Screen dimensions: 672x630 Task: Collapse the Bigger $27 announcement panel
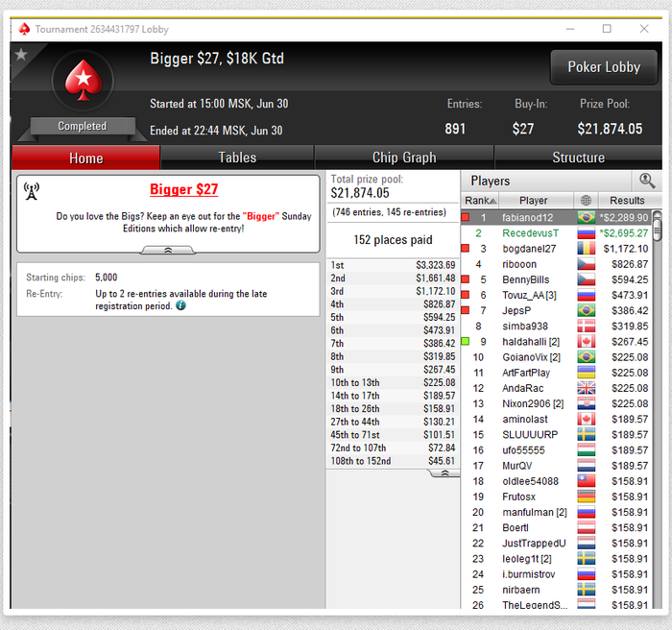[168, 250]
